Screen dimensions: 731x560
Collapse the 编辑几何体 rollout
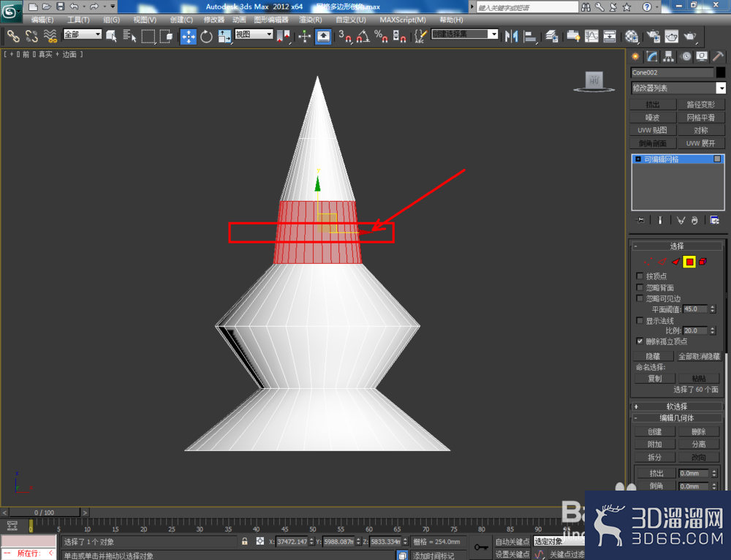[676, 417]
